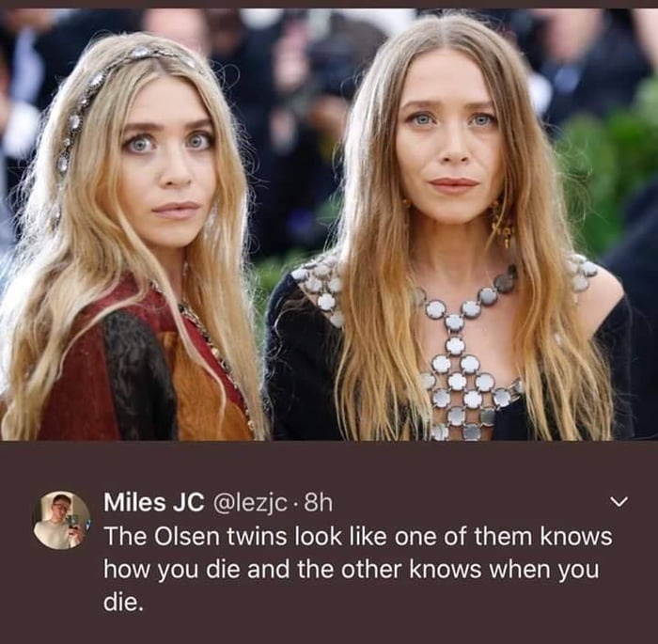Open the attached Olsen twins photo
The image size is (658, 644).
click(329, 225)
